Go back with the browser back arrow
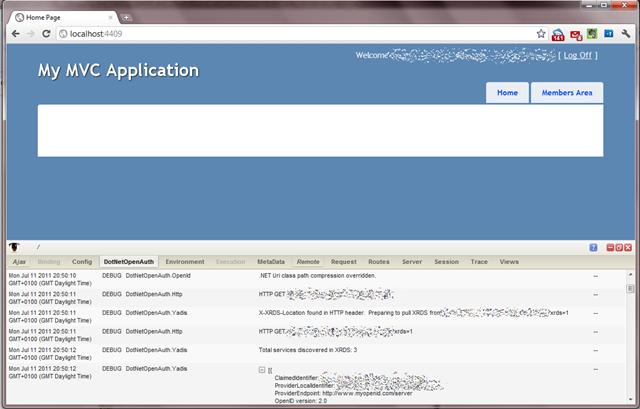Viewport: 640px width, 409px height. [x=15, y=33]
